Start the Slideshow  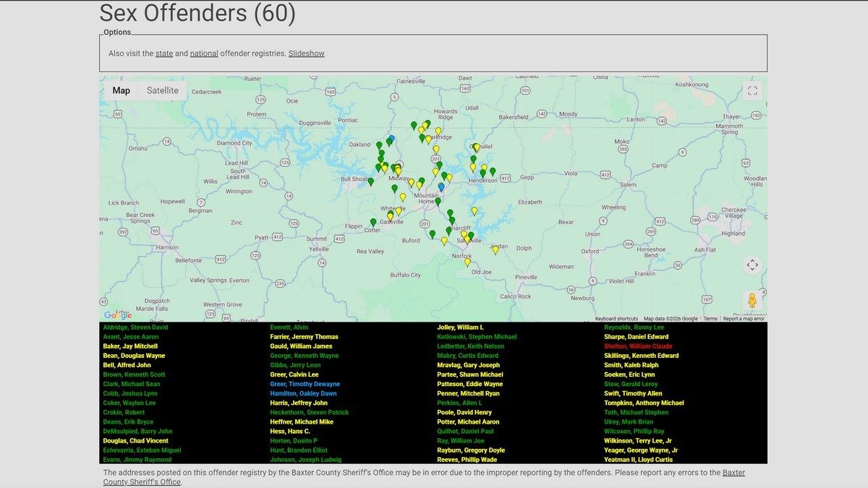point(307,53)
